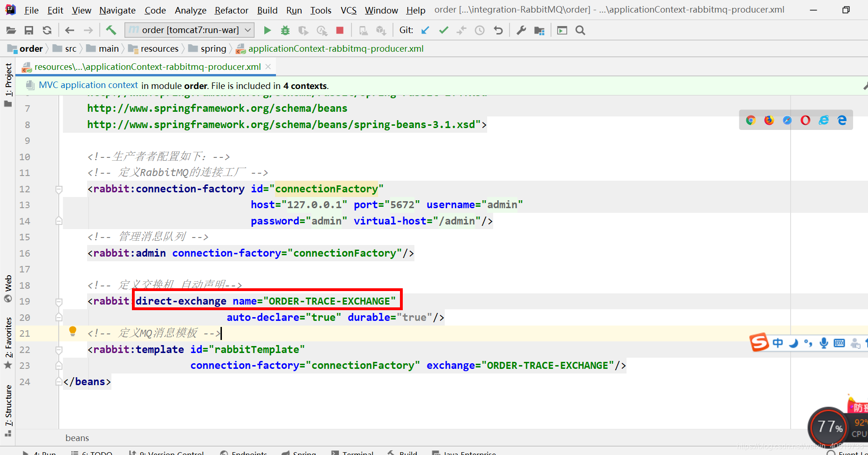868x455 pixels.
Task: Click the MVC application context link
Action: pos(88,85)
